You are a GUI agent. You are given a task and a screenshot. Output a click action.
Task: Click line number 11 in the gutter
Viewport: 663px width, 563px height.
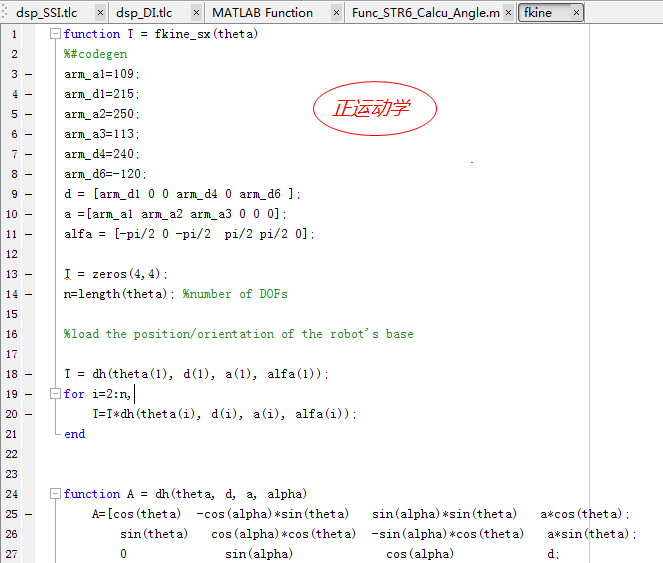tap(13, 234)
